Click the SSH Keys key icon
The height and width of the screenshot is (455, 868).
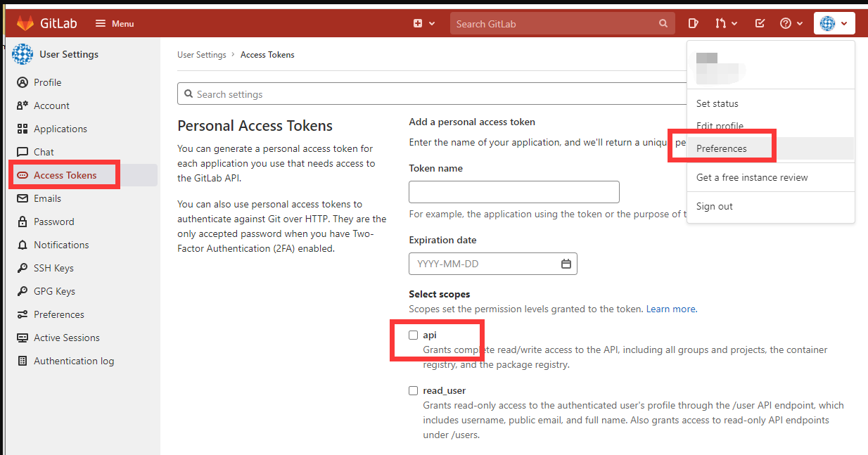click(23, 268)
